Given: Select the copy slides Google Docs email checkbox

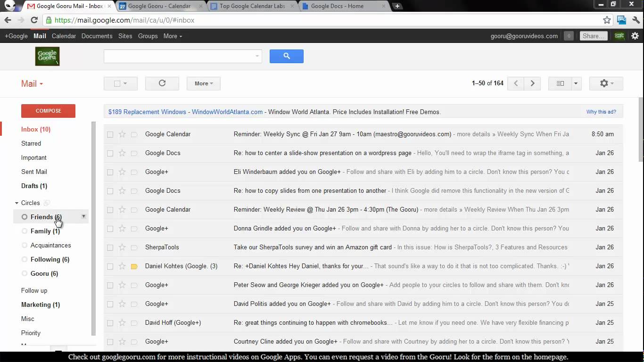Looking at the screenshot, I should [x=110, y=191].
